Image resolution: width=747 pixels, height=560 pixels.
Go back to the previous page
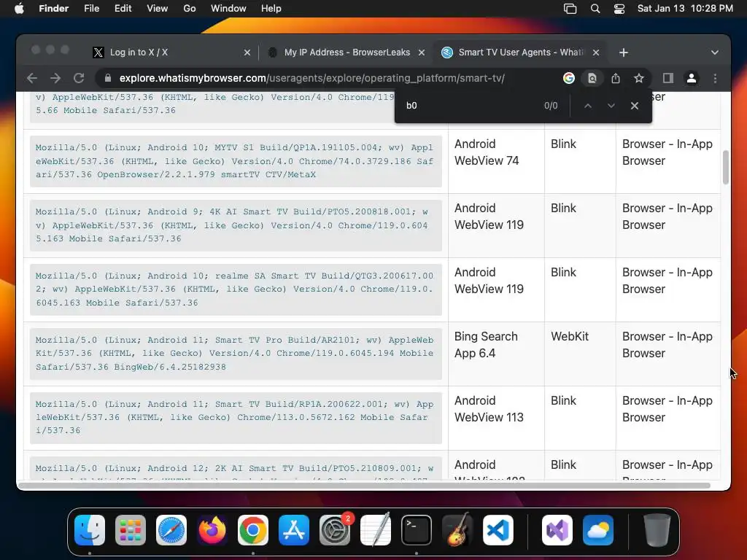32,78
